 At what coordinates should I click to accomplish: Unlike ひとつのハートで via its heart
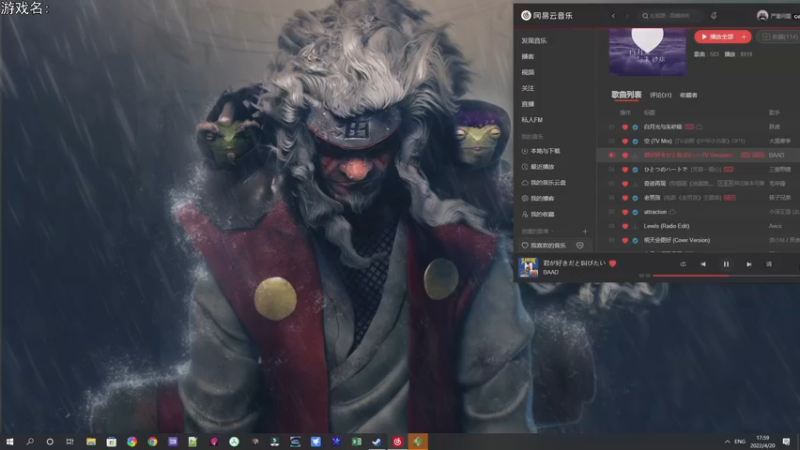pyautogui.click(x=625, y=169)
